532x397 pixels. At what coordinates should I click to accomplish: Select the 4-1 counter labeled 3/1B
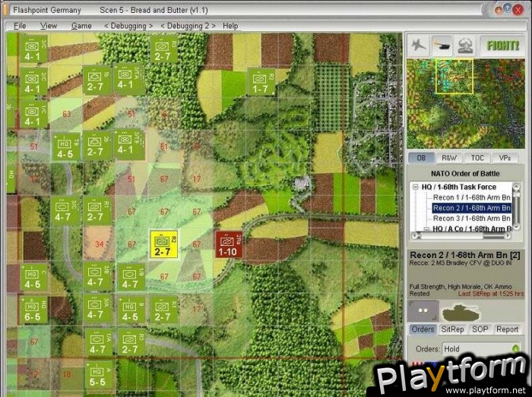click(x=129, y=144)
